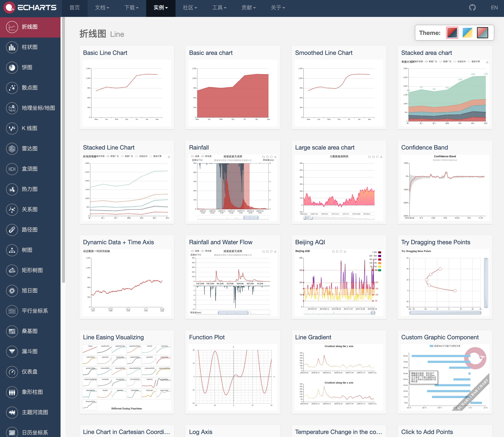This screenshot has height=437, width=504.
Task: Choose the default red-navy theme swatch
Action: pyautogui.click(x=452, y=33)
